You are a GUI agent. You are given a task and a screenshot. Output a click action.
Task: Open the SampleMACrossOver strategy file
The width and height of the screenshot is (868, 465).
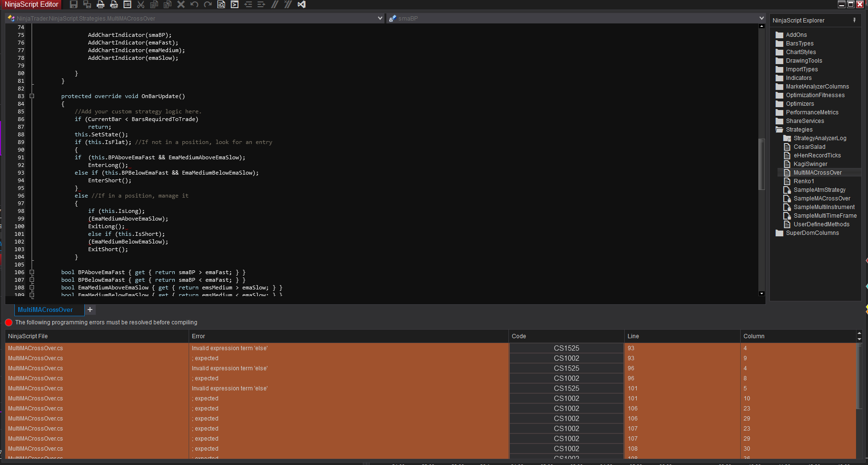point(822,199)
